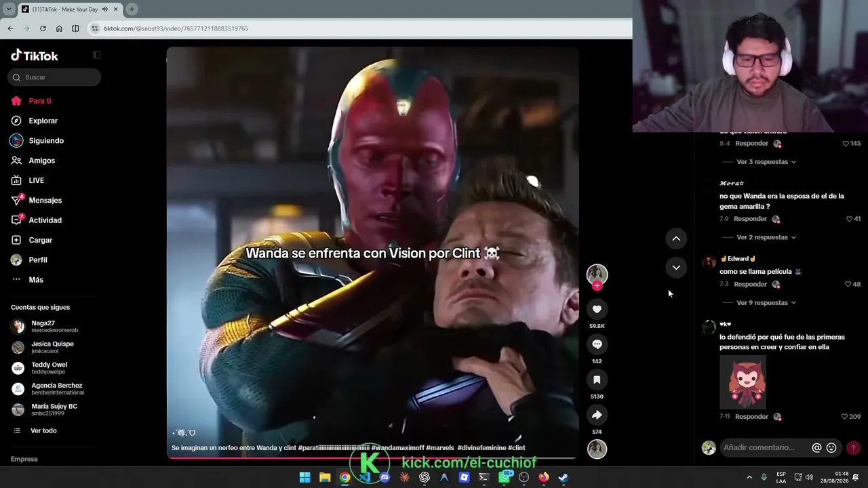Viewport: 868px width, 488px height.
Task: Click the #divinefeminine hashtag
Action: (481, 448)
